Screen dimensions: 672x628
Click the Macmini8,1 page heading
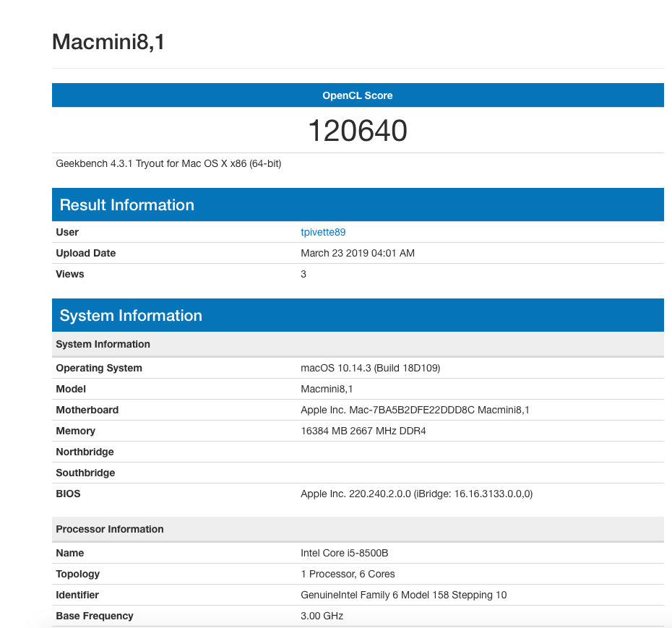point(108,42)
